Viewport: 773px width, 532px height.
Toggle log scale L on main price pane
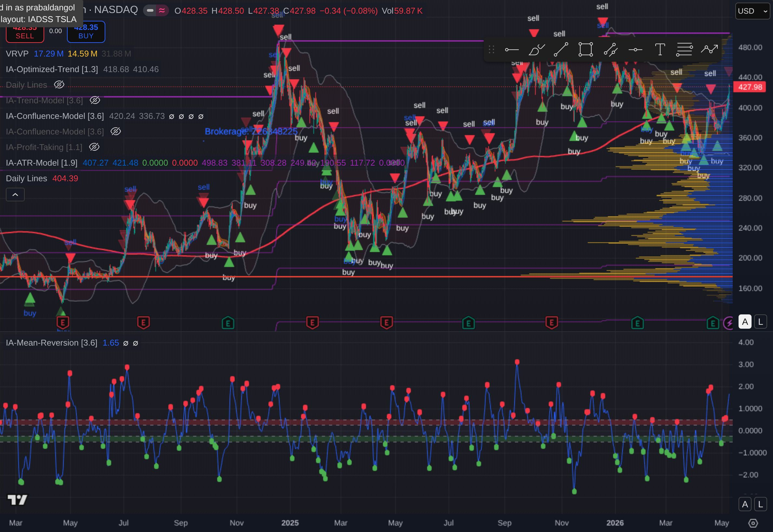[x=760, y=322]
